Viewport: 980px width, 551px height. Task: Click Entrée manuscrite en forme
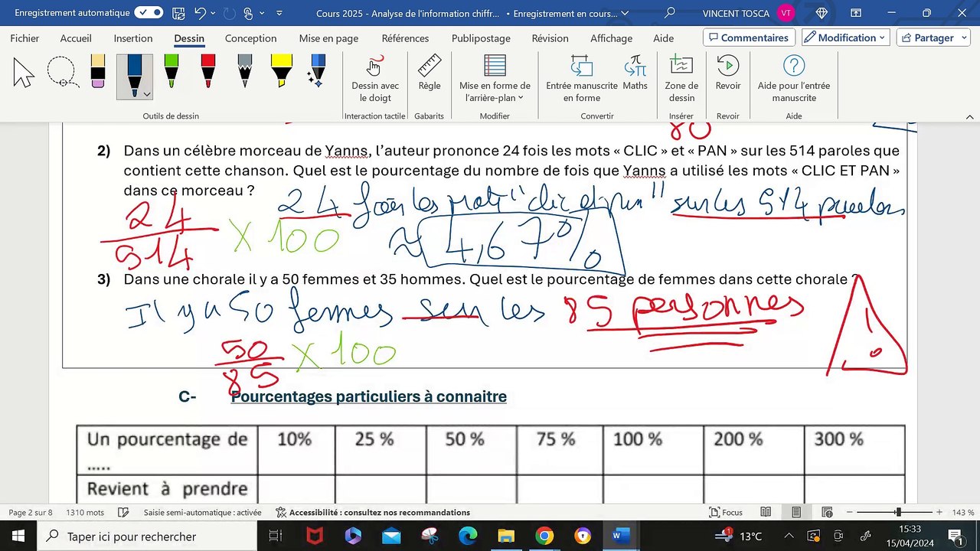tap(582, 79)
